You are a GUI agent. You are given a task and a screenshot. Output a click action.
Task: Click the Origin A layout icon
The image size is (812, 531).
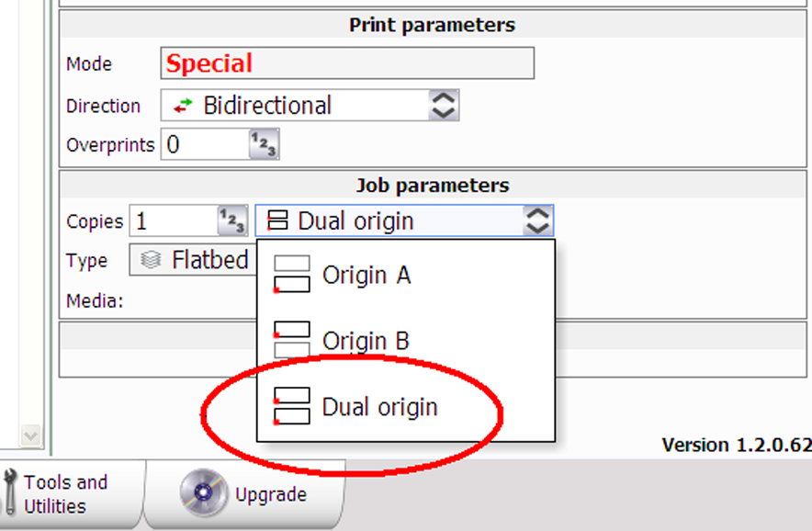click(292, 275)
